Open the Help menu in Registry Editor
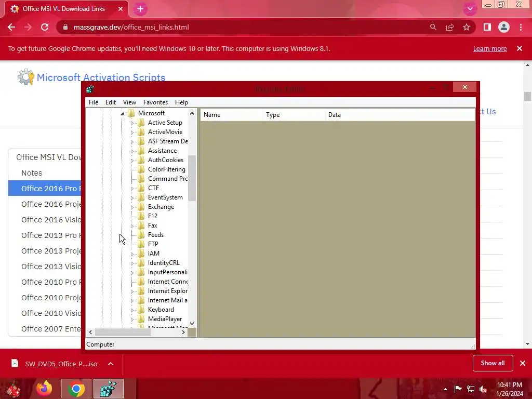Viewport: 532px width, 399px height. coord(181,102)
